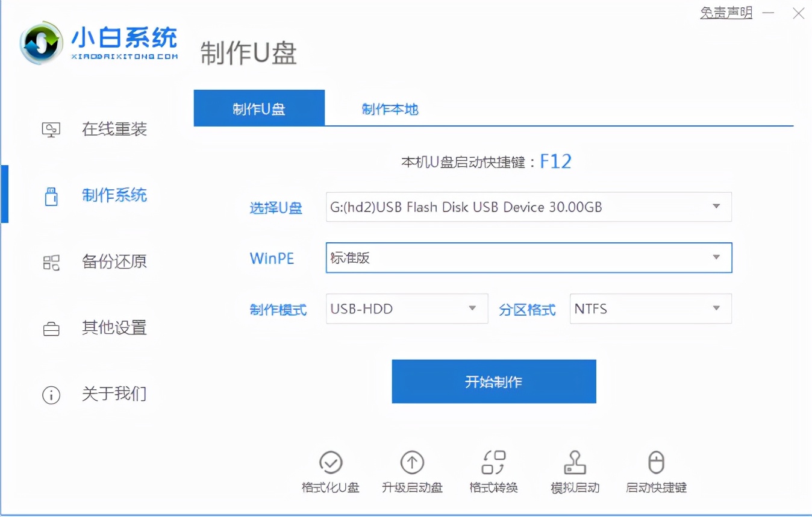The height and width of the screenshot is (517, 812).
Task: Click the F12 boot hotkey text
Action: tap(555, 161)
